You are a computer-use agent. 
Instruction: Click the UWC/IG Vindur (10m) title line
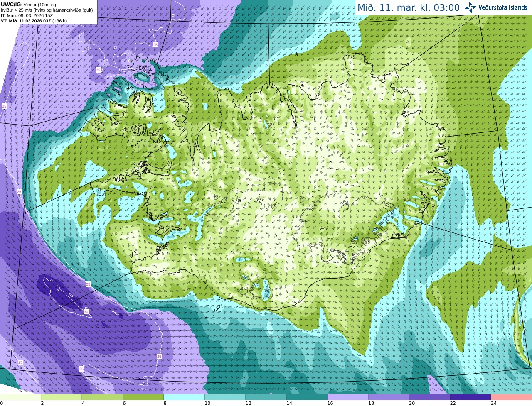(x=29, y=5)
